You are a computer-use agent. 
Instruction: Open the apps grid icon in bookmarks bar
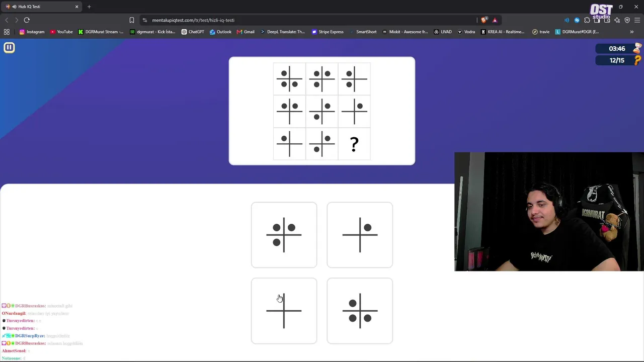coord(7,32)
